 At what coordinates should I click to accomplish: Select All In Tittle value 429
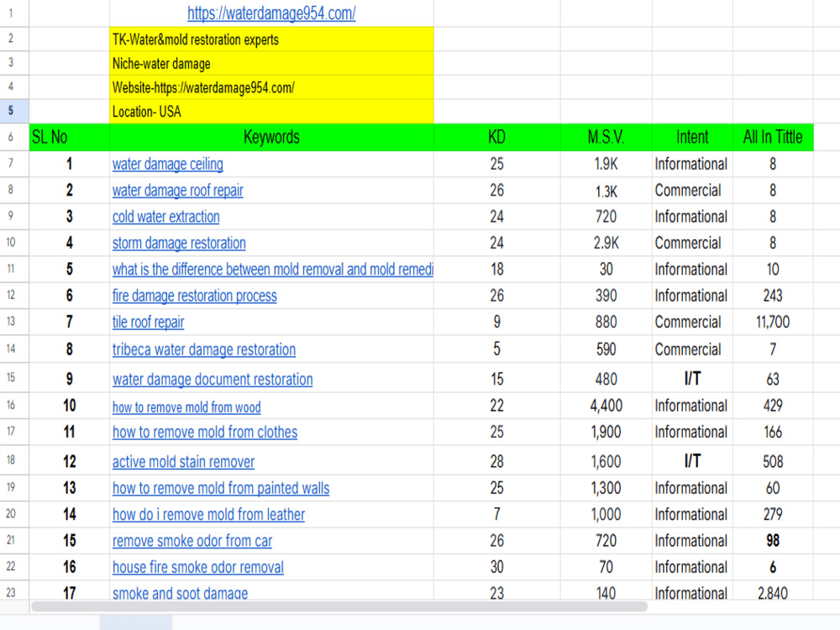(773, 406)
